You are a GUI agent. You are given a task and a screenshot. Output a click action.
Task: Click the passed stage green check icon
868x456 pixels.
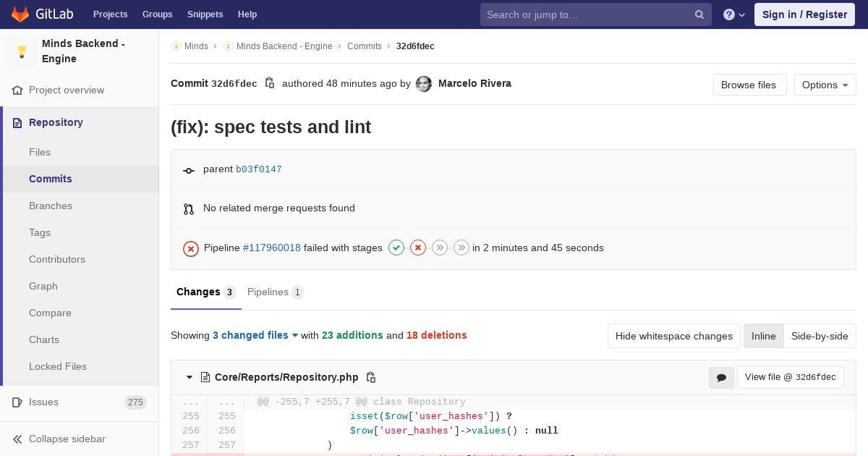pos(396,248)
